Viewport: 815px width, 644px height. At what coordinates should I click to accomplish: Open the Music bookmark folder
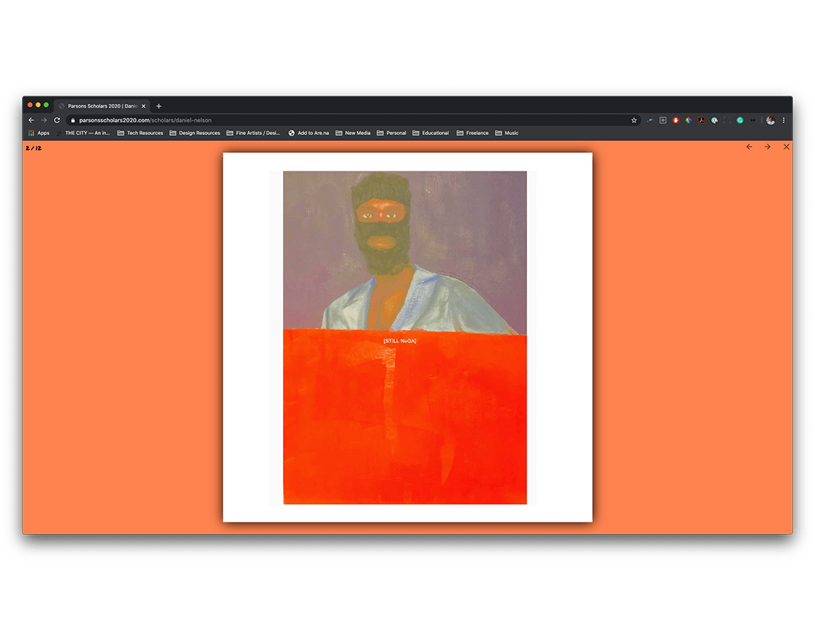click(x=507, y=133)
